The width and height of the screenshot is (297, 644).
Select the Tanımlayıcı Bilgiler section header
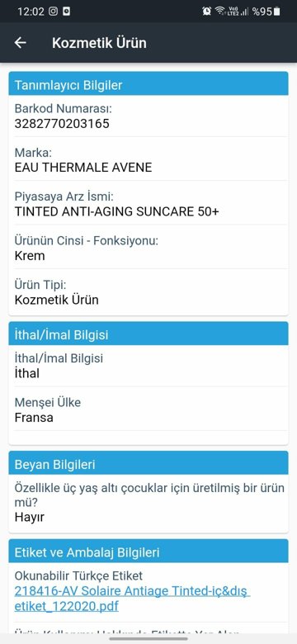click(148, 84)
